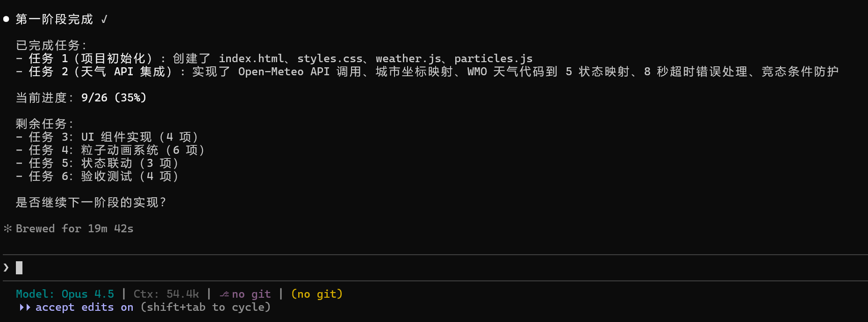Click the particles.js filename
Image resolution: width=868 pixels, height=322 pixels.
tap(493, 58)
